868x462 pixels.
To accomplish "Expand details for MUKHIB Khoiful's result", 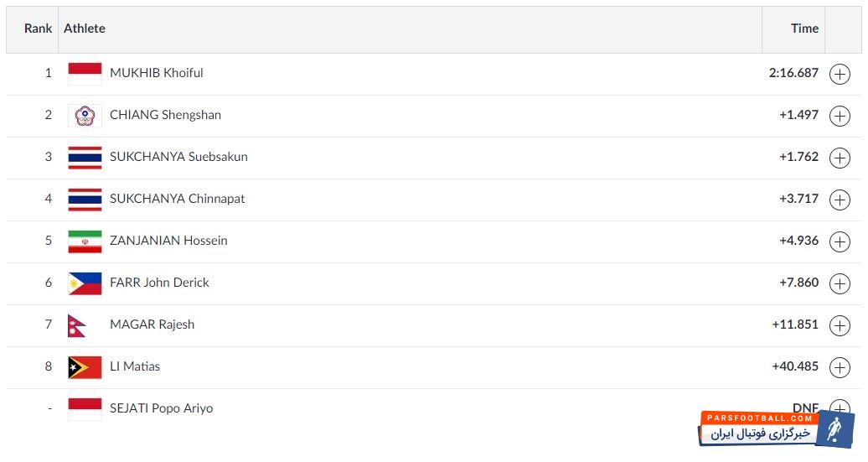I will pos(840,74).
